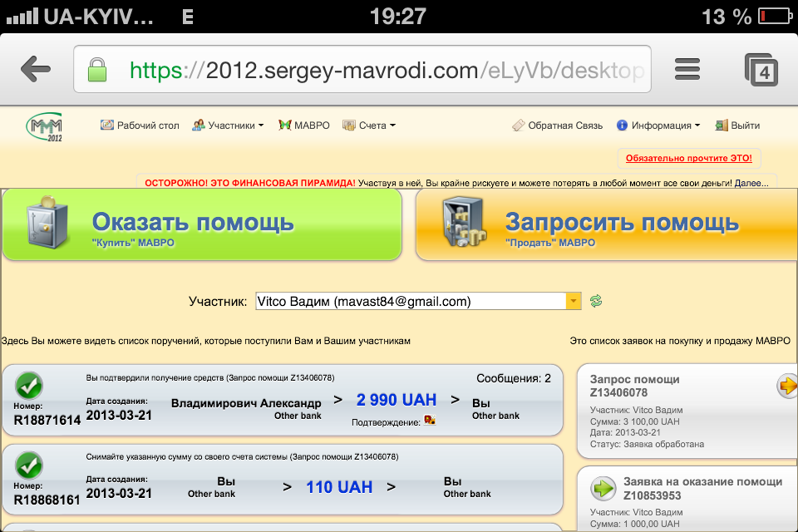The height and width of the screenshot is (532, 798).
Task: Click the yellow arrow on request Z13406078
Action: (x=787, y=386)
